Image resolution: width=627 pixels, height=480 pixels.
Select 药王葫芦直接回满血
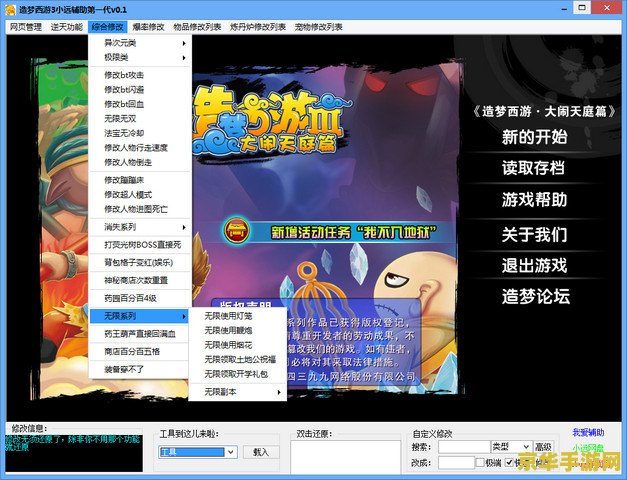(140, 334)
